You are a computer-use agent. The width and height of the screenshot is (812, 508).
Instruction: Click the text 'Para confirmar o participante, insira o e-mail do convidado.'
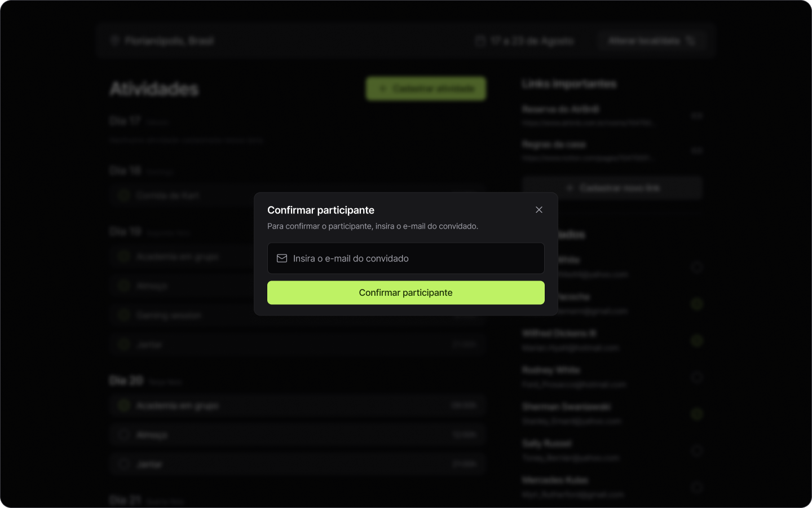click(373, 226)
